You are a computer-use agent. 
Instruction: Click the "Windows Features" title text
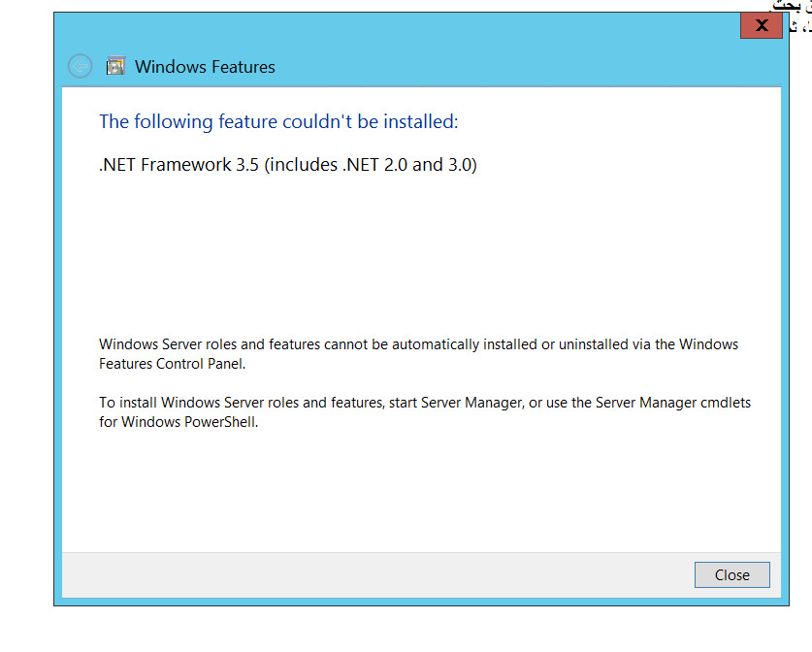(205, 67)
